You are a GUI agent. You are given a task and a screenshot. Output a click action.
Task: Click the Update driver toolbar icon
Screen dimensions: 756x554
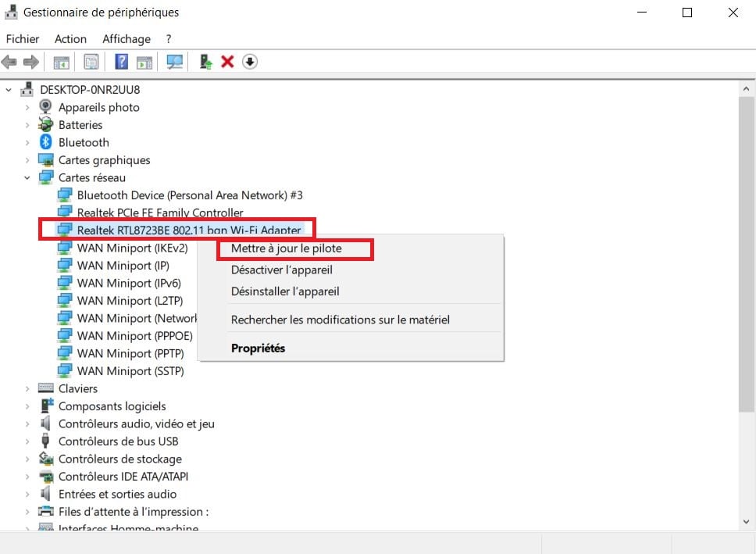pos(206,62)
